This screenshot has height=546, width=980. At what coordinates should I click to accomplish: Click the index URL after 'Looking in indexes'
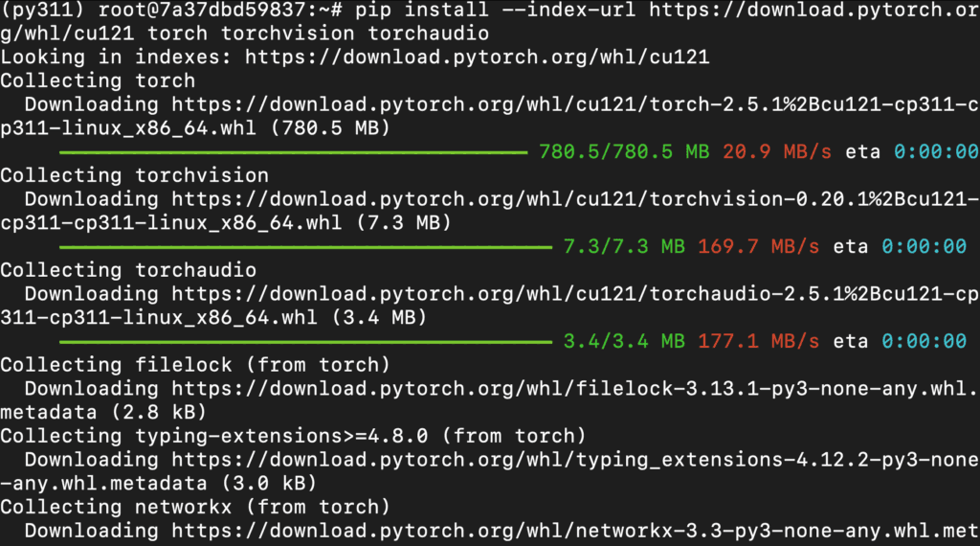coord(477,57)
